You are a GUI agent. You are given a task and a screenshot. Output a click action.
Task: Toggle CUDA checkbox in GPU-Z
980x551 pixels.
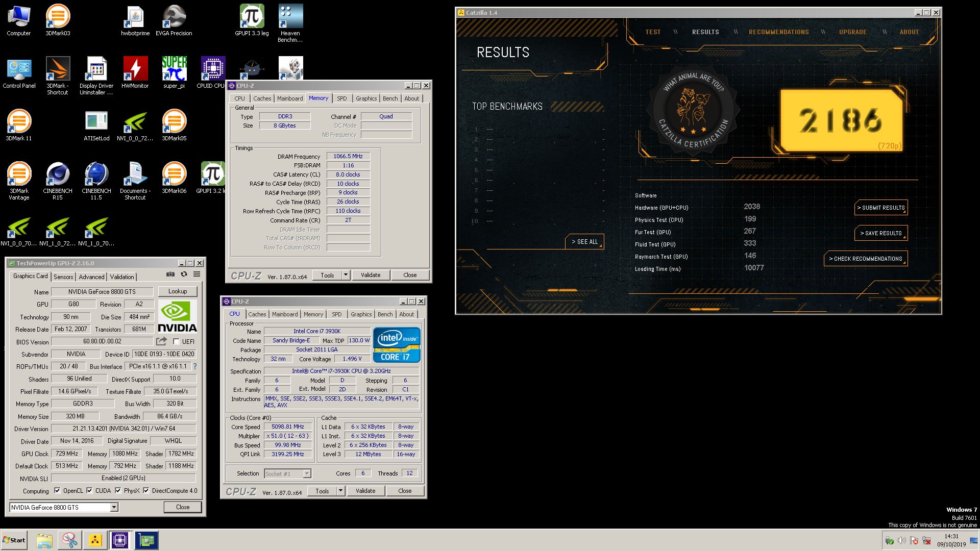89,491
